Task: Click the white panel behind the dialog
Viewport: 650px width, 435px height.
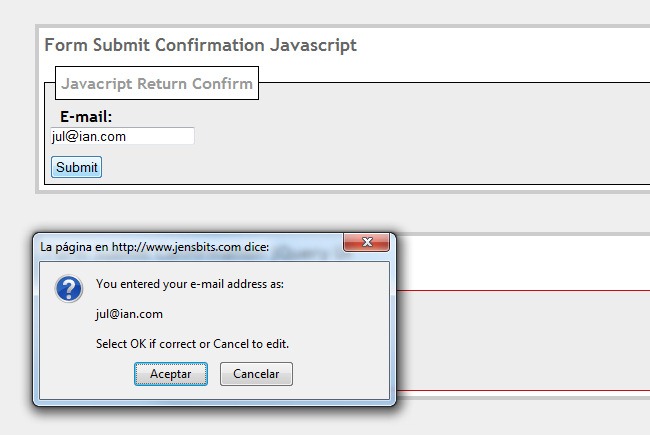Action: (520, 262)
